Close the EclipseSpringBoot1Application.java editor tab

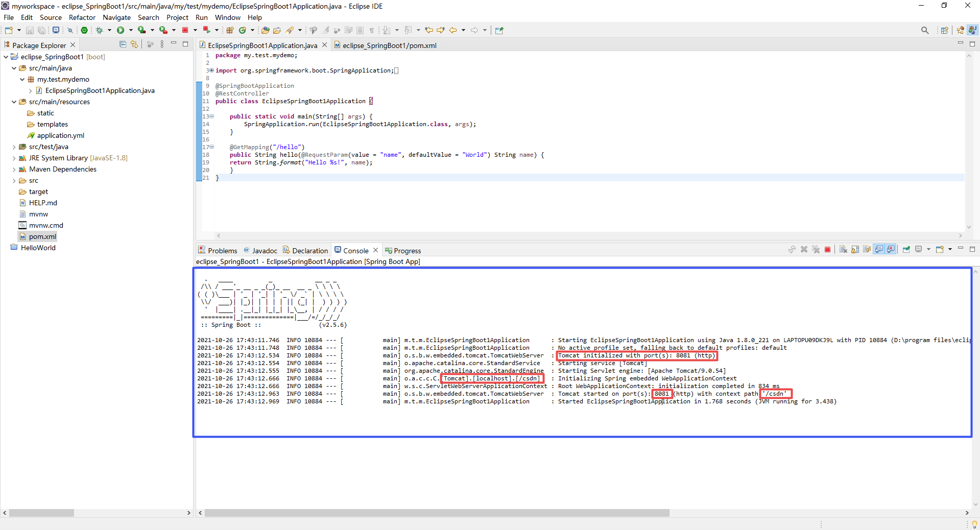[x=324, y=45]
